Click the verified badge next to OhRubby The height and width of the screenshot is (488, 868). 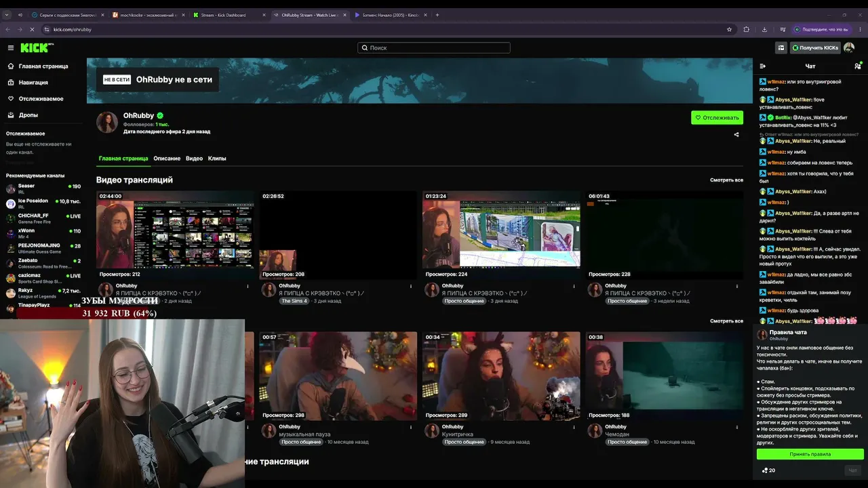[160, 116]
